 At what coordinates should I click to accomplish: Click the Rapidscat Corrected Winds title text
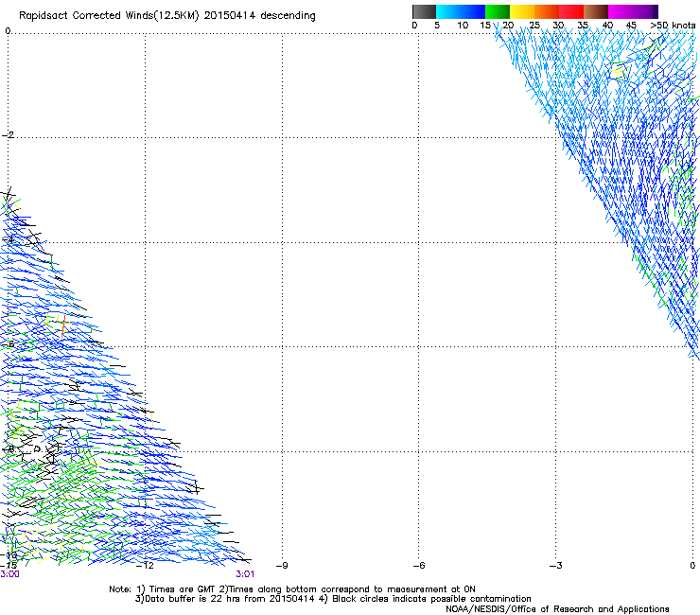(x=167, y=16)
